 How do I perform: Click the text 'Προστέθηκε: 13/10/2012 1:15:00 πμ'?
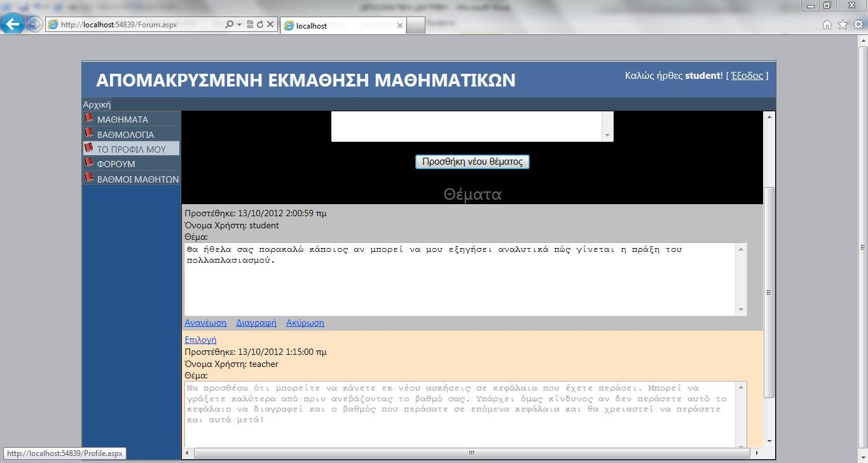(256, 352)
